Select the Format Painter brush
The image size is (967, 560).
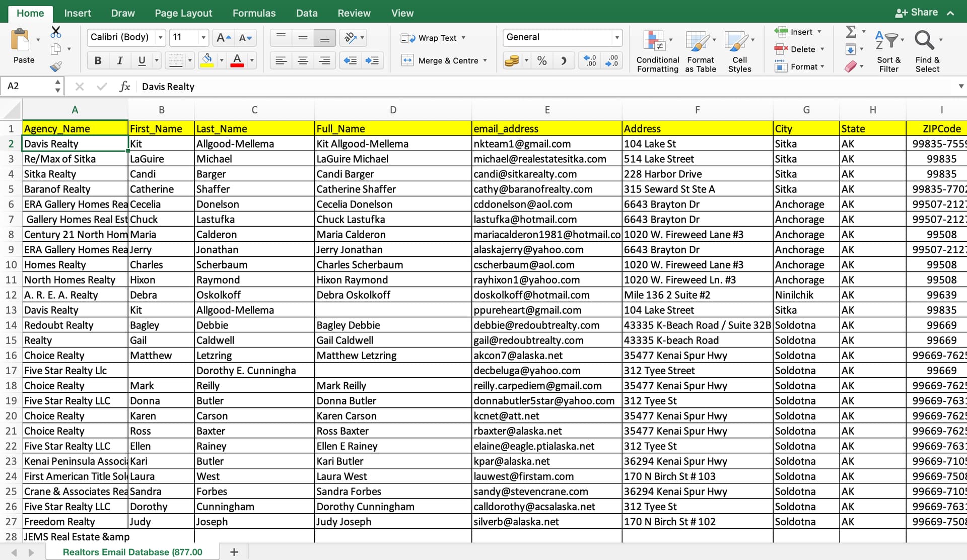(x=56, y=66)
